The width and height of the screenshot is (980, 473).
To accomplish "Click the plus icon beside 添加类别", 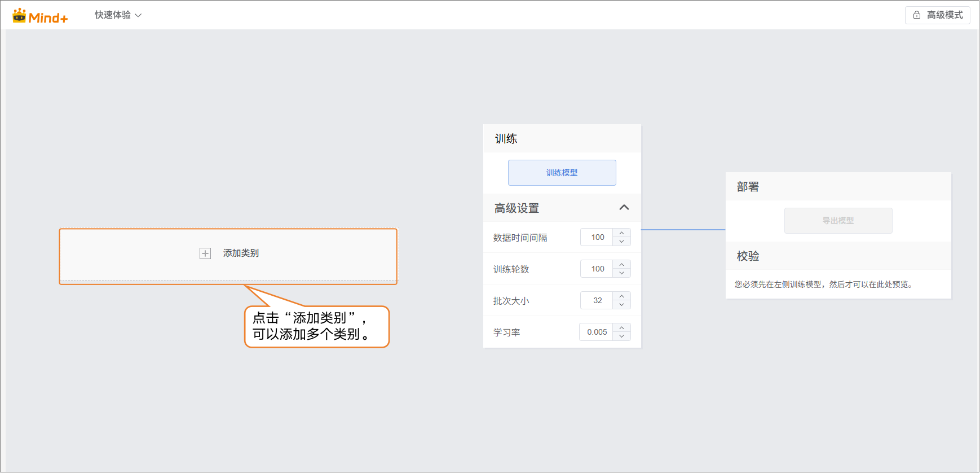I will tap(205, 253).
